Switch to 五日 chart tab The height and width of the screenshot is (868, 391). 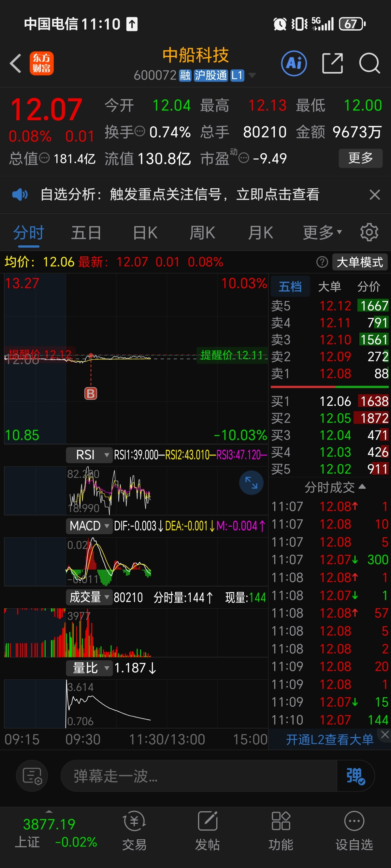click(x=86, y=232)
